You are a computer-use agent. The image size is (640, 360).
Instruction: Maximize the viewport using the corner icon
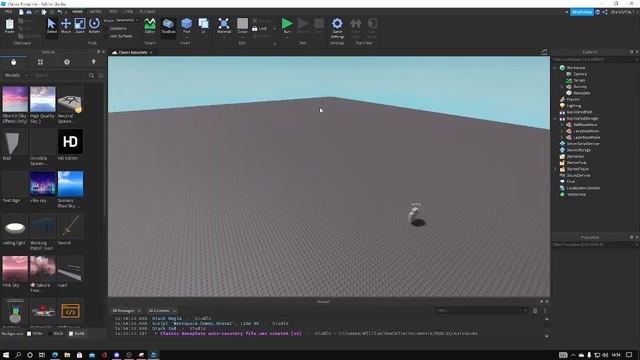point(544,52)
